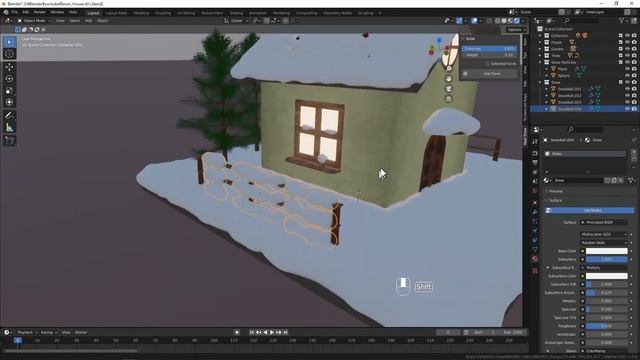Toggle camera view in the viewport
Viewport: 640px width, 360px height.
pos(449,89)
